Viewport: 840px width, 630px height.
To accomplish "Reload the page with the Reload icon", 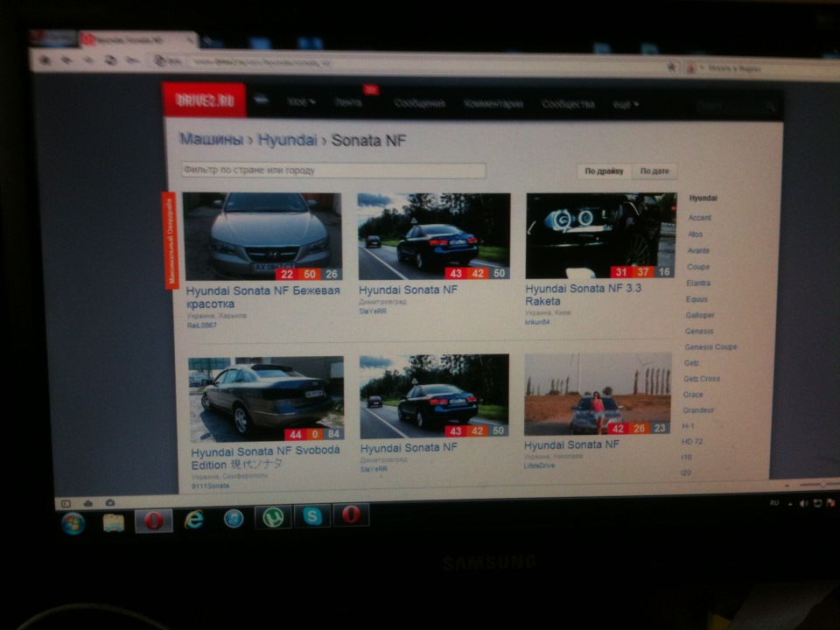I will 110,60.
